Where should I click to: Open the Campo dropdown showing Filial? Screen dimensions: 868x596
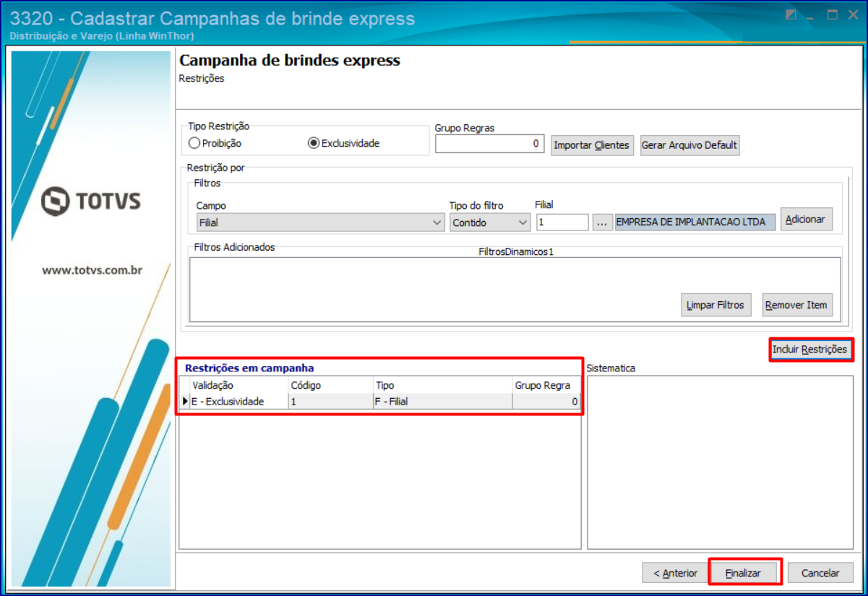click(321, 223)
